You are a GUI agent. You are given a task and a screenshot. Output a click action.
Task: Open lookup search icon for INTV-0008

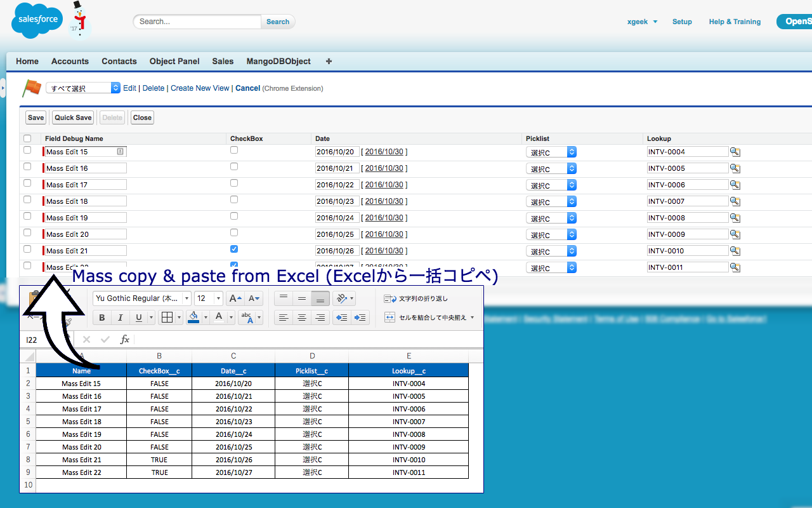coord(735,218)
